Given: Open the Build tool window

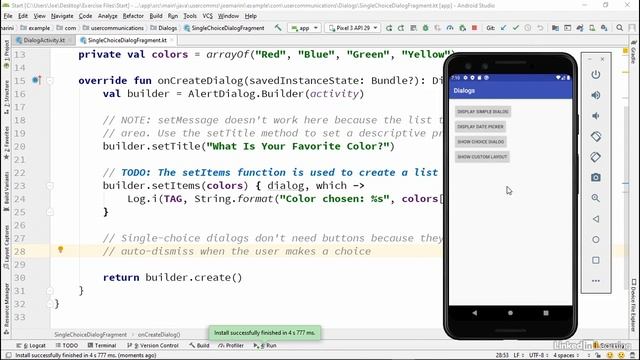Looking at the screenshot, I should pos(199,345).
